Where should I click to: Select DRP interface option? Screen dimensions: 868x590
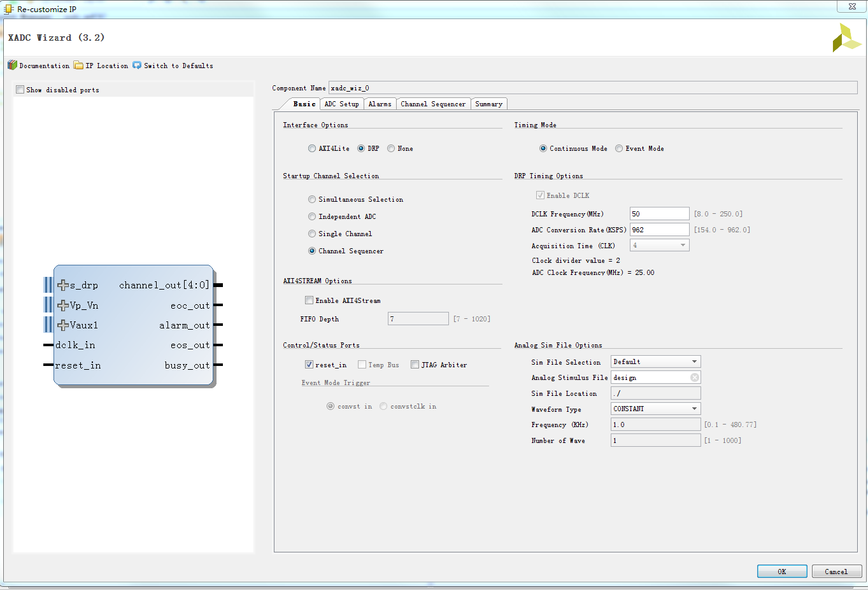(x=361, y=148)
